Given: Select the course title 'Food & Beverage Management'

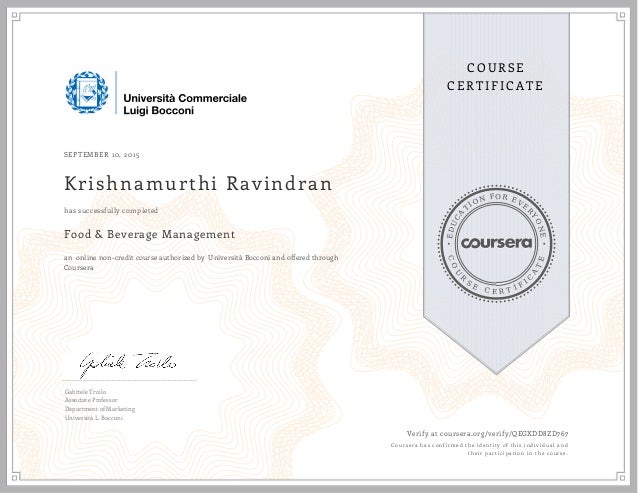Looking at the screenshot, I should pyautogui.click(x=149, y=234).
